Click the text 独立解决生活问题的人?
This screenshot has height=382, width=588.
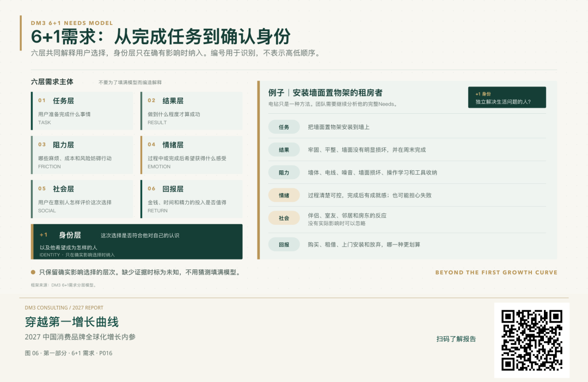503,102
